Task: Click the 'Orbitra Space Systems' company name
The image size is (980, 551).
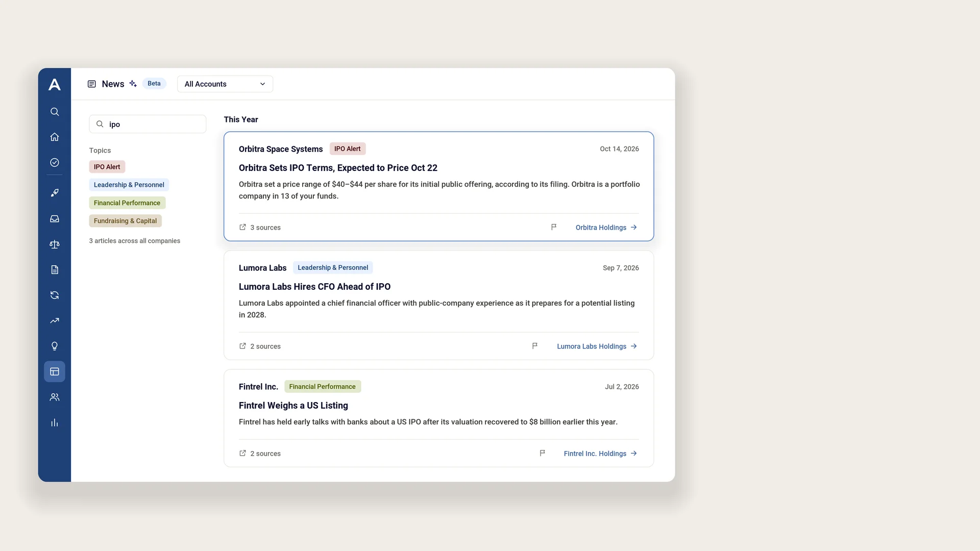Action: [281, 149]
